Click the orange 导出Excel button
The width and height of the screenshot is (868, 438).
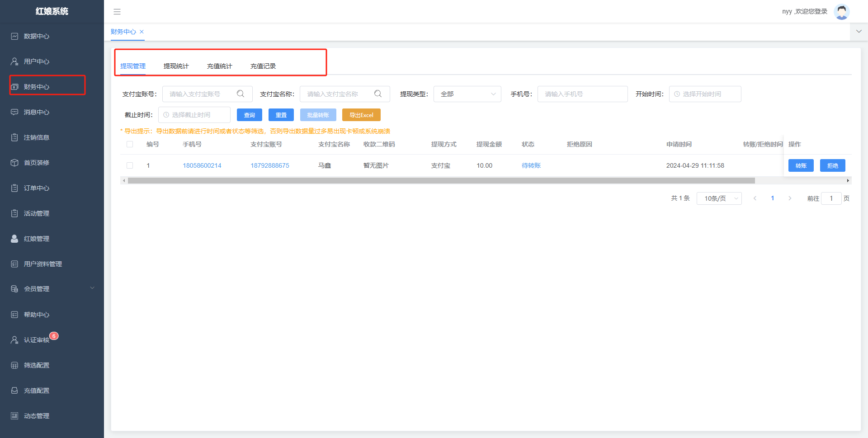tap(361, 115)
